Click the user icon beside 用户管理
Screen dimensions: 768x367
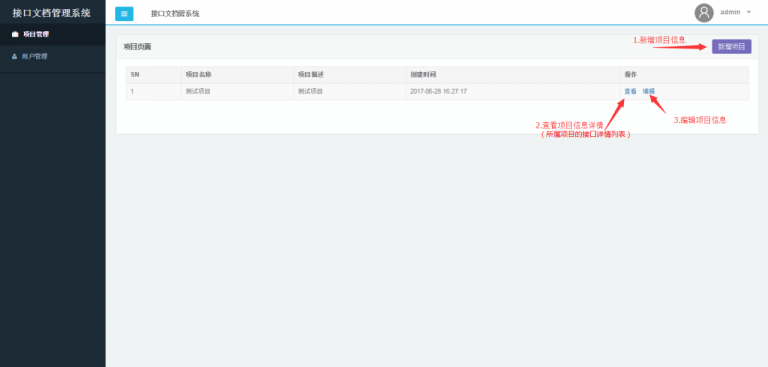click(x=15, y=56)
